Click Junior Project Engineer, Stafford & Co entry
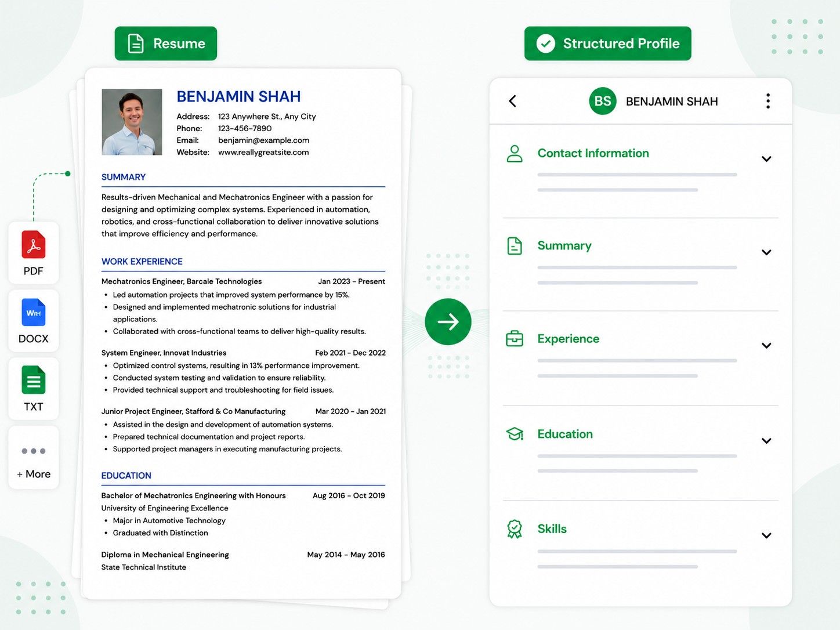 (x=194, y=411)
